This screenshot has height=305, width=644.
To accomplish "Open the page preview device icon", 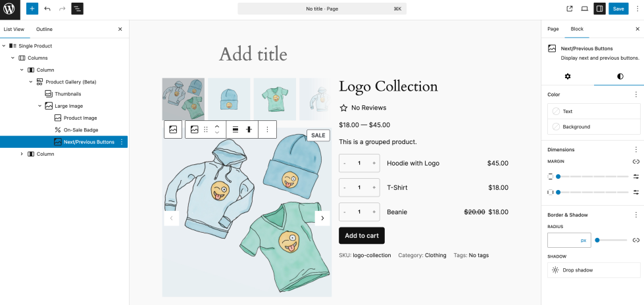I will [x=584, y=9].
